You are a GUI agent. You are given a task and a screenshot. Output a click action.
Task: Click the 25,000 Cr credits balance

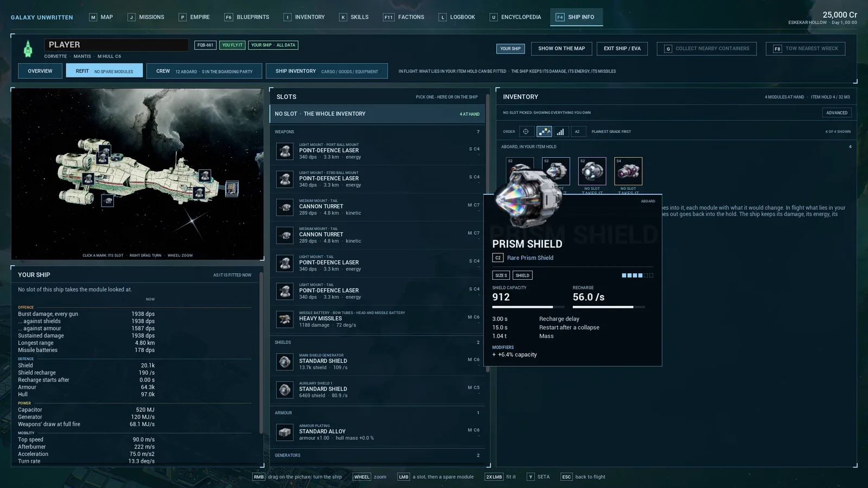click(840, 15)
